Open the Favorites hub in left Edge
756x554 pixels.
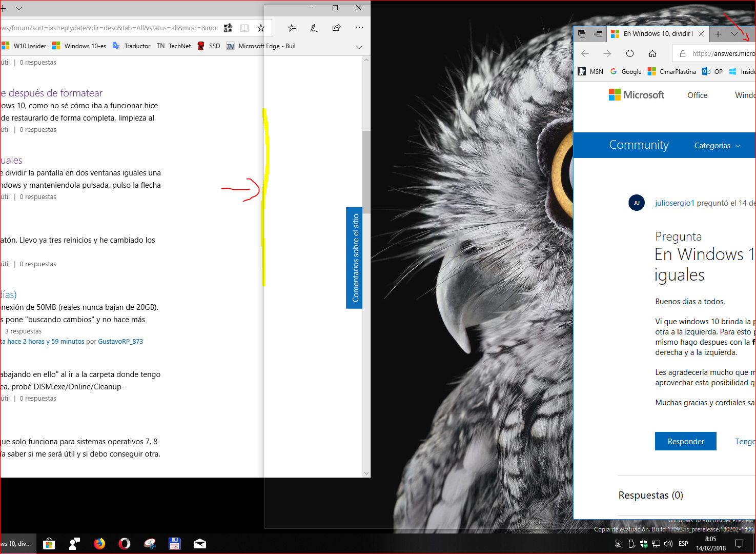pos(292,28)
